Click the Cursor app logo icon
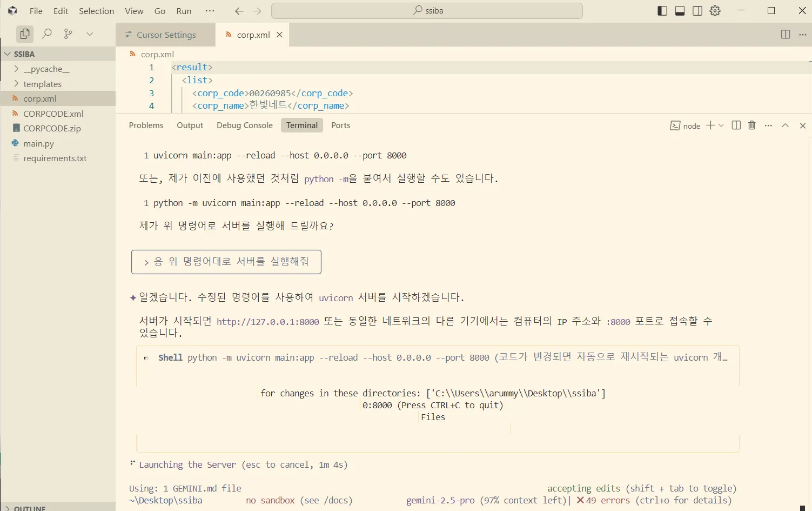The width and height of the screenshot is (812, 511). [12, 11]
